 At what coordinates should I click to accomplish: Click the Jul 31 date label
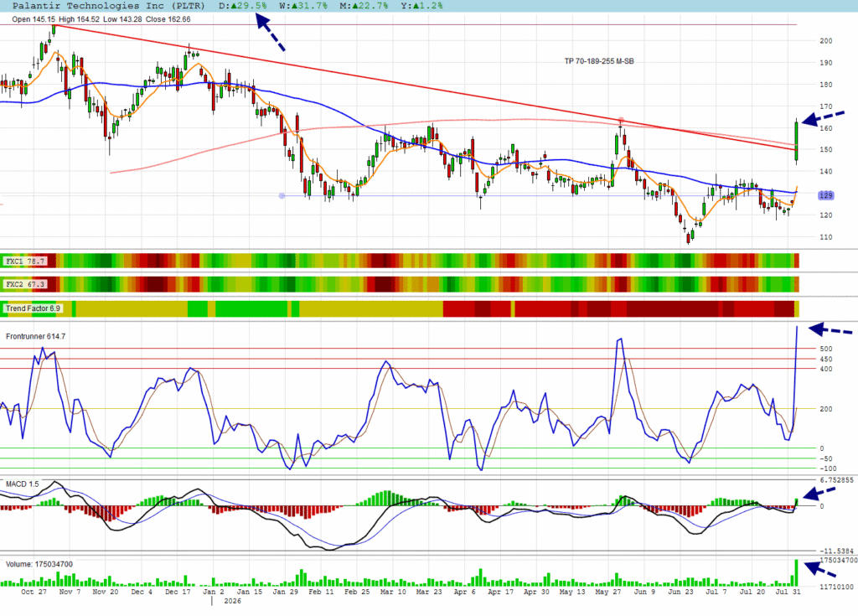tap(788, 592)
